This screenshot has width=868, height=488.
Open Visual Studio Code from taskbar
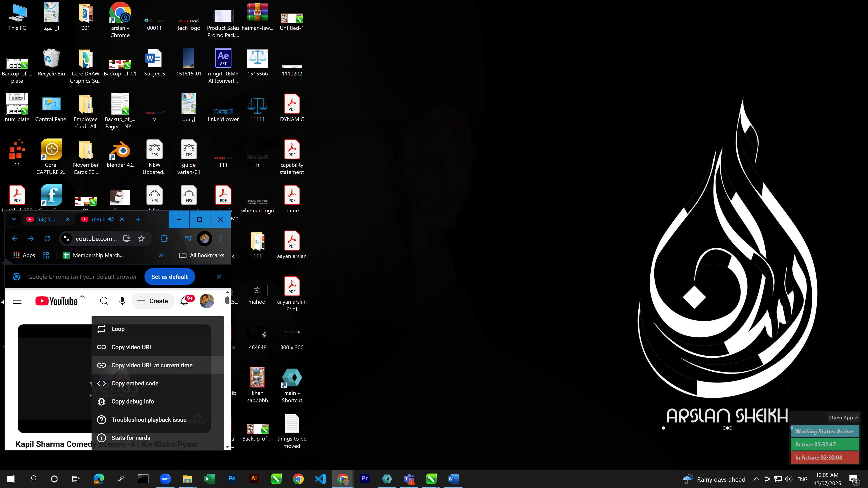tap(321, 479)
